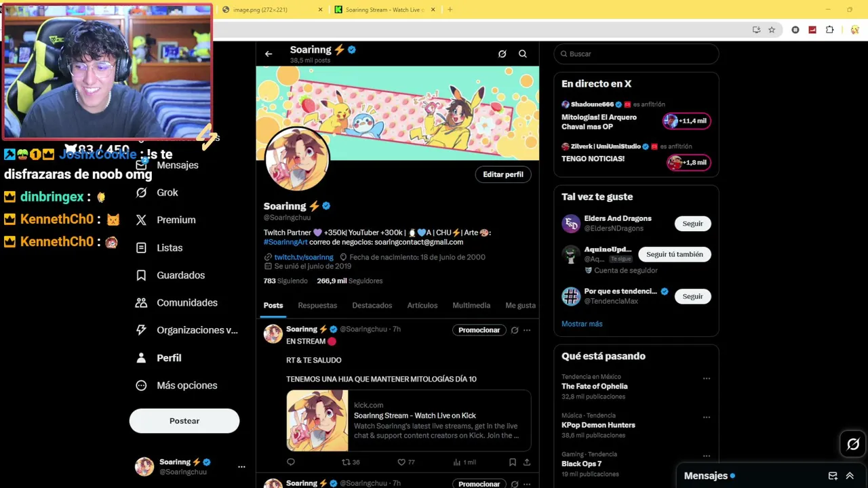Open options dots for KPop Demon Hunters
This screenshot has width=868, height=488.
pos(707,418)
